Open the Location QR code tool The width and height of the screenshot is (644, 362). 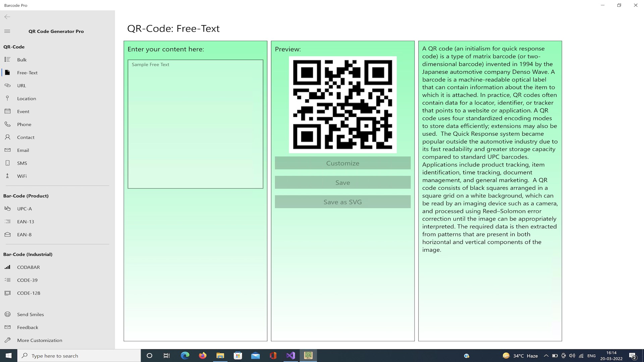click(26, 98)
